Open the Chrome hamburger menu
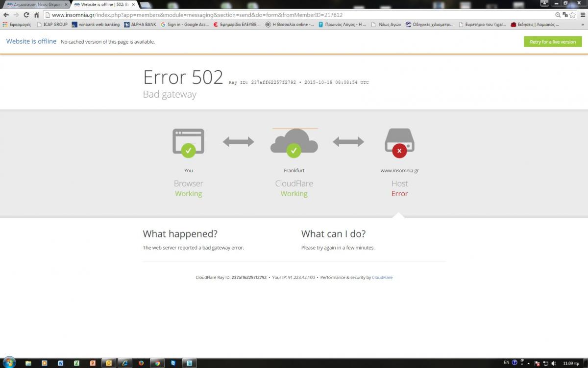 583,15
